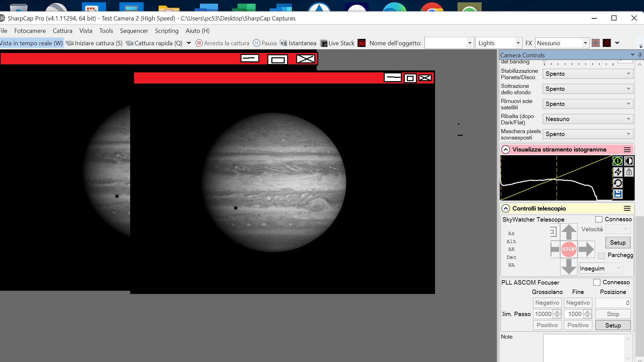Collapse the Visualizza stiramento istogramma section

(505, 149)
